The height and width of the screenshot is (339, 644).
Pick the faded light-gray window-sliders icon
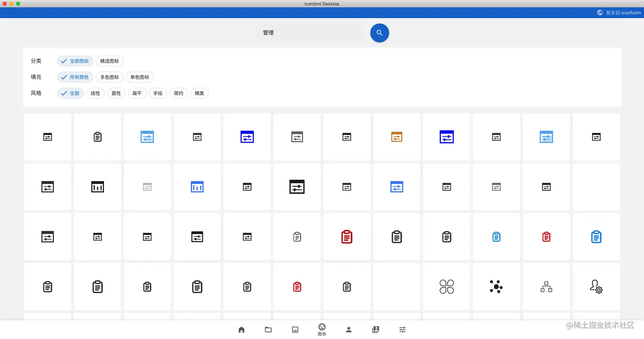[x=147, y=187]
